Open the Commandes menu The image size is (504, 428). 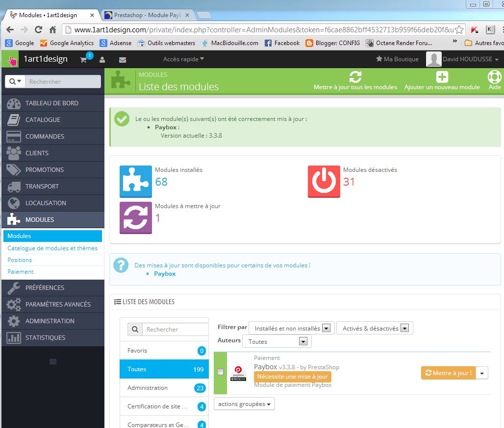(x=53, y=137)
